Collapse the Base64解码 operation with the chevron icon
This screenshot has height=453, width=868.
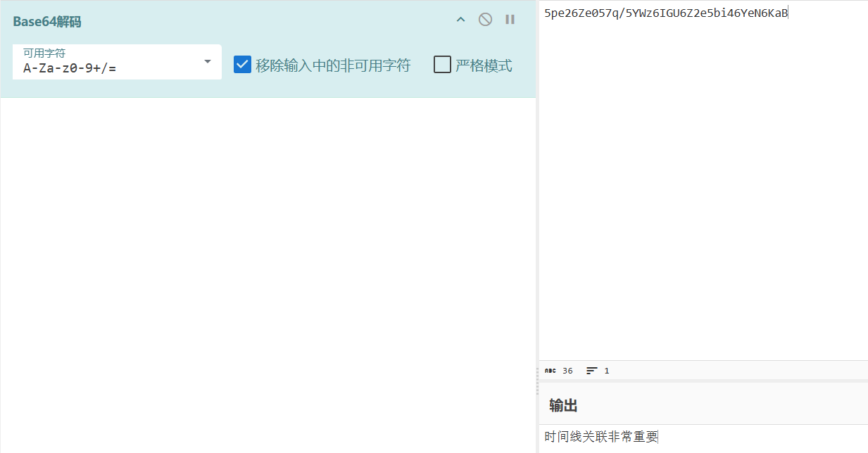click(461, 20)
